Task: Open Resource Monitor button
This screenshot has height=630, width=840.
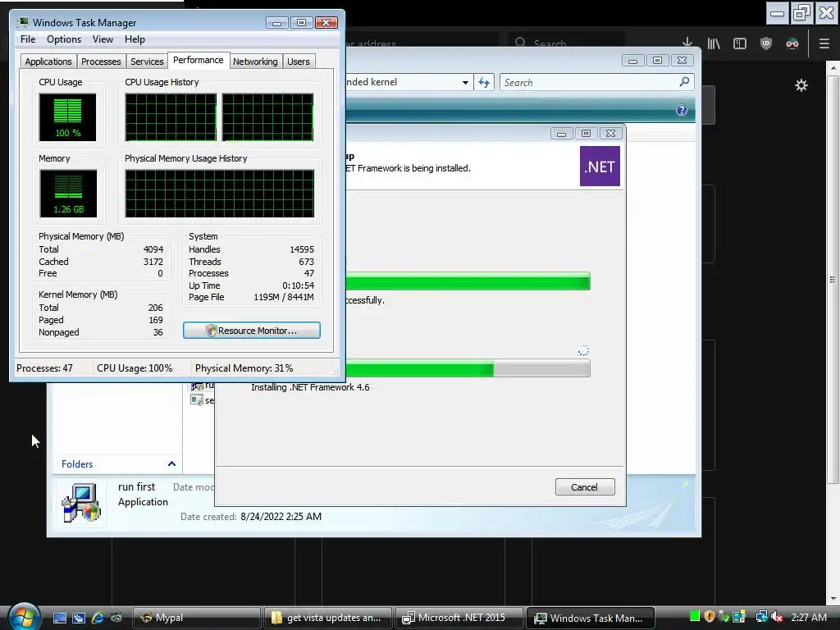Action: click(x=252, y=331)
